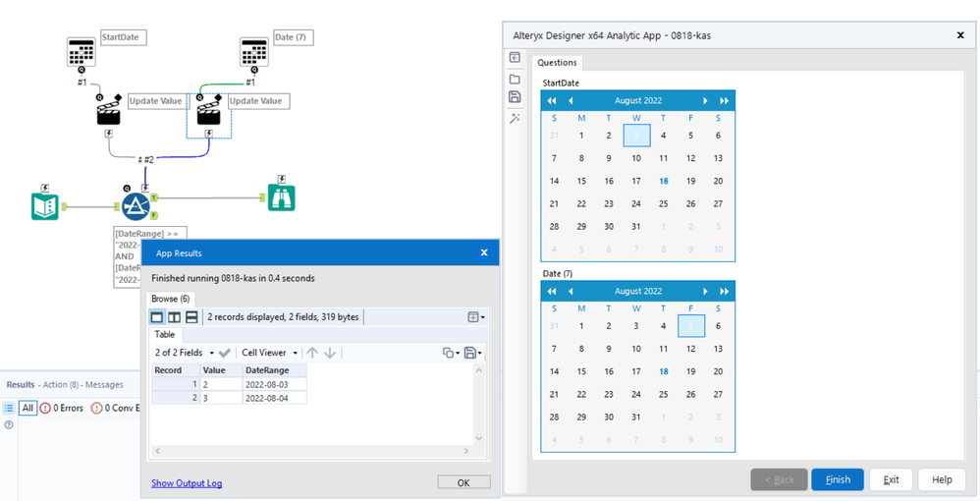Click side-by-side split view icon
Screen dimensions: 980x501
click(174, 317)
